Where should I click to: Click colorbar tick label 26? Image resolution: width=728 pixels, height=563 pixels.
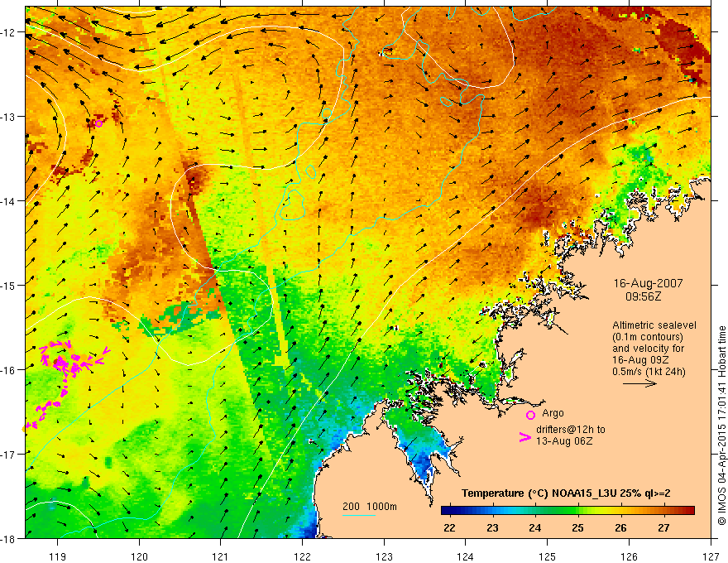click(x=620, y=527)
